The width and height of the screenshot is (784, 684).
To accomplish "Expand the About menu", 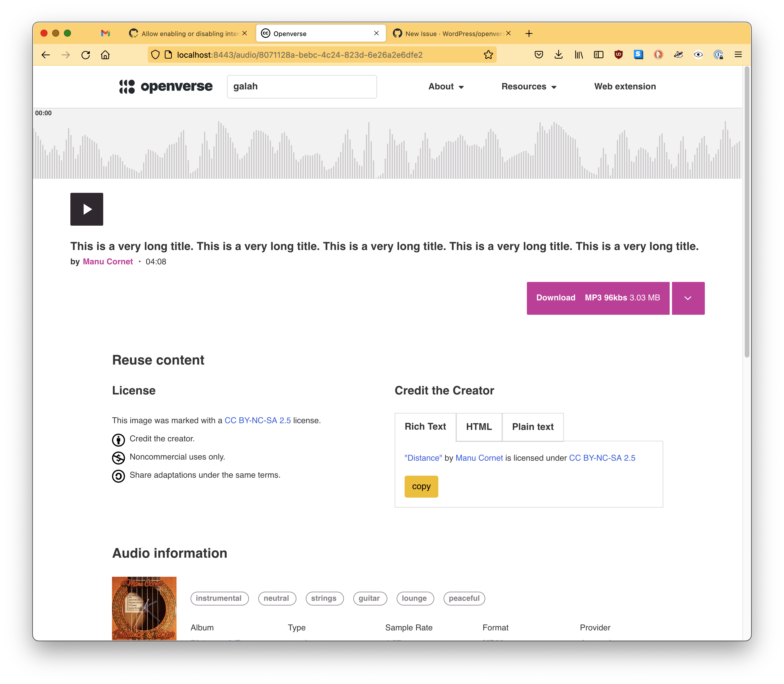I will (446, 87).
